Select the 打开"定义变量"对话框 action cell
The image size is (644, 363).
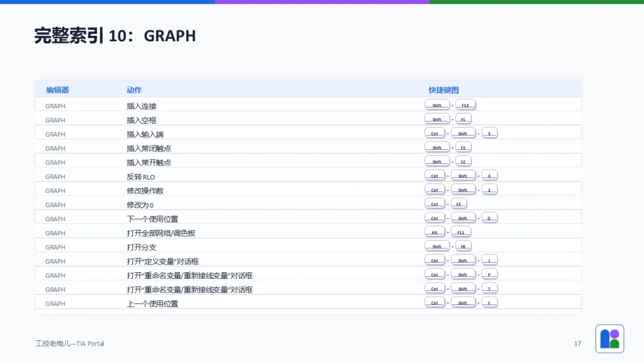163,262
